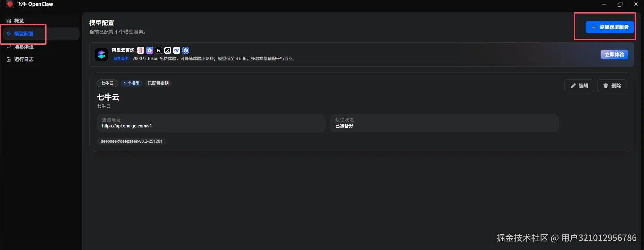Click the plus icon on 添加模型服务
The image size is (644, 250).
(594, 27)
